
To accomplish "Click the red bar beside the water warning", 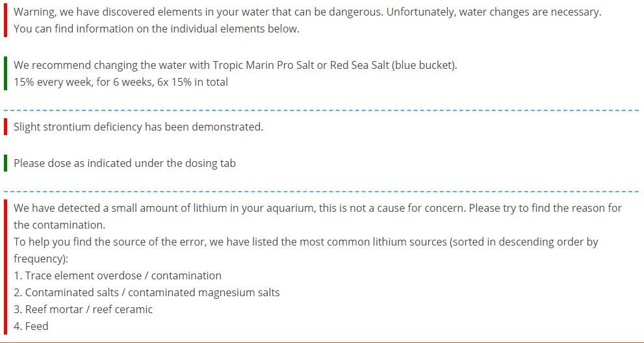I will (5, 21).
